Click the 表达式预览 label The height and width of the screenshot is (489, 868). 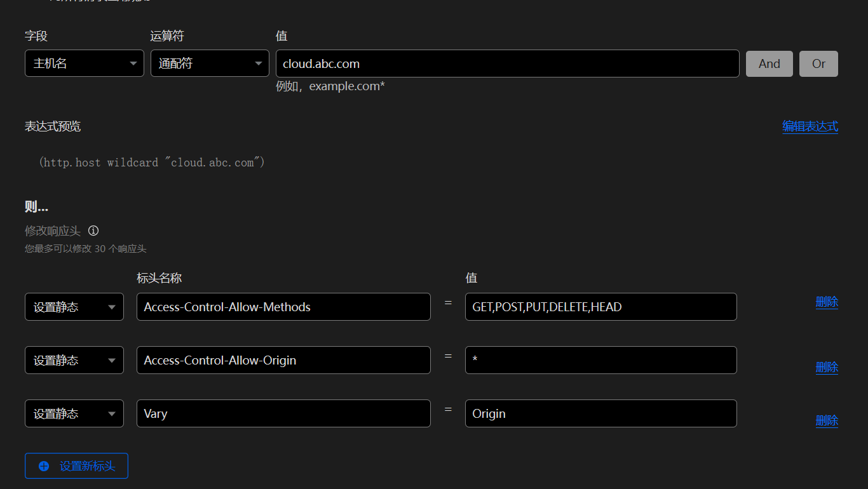pyautogui.click(x=53, y=126)
